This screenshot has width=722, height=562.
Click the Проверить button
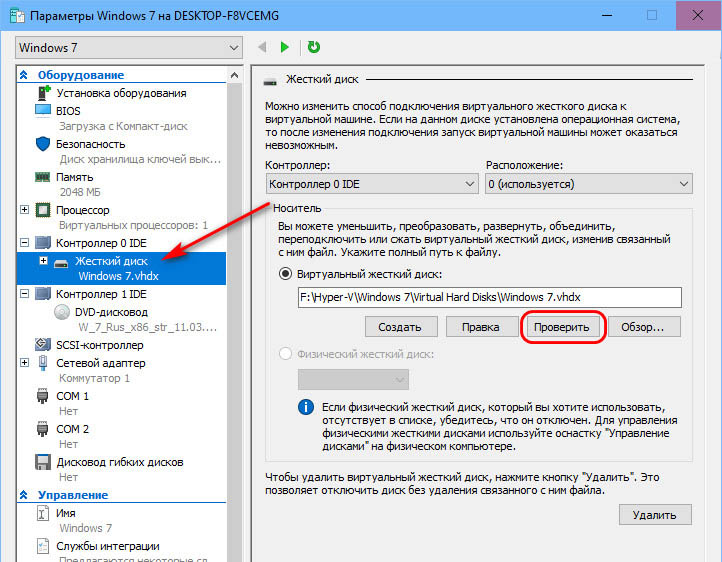click(x=561, y=327)
